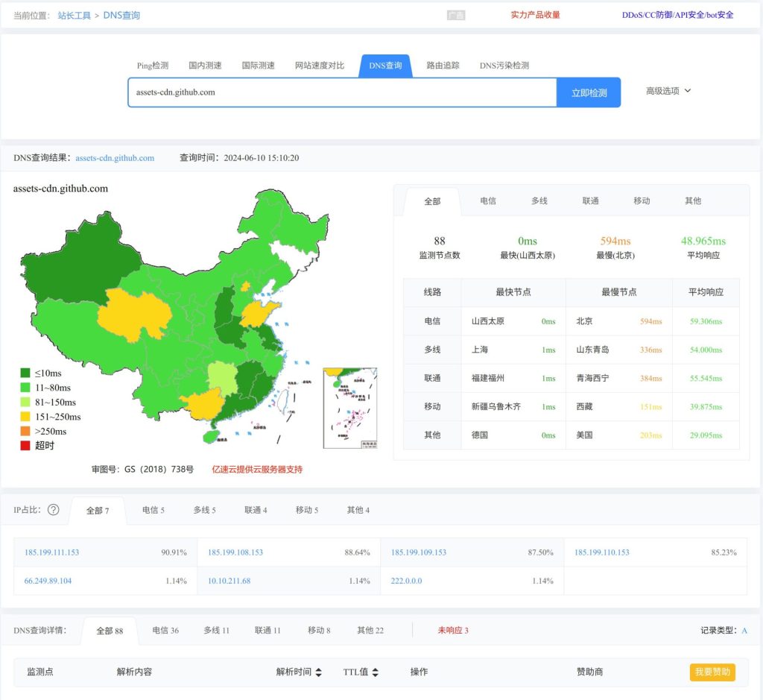Open assets-cdn.github.com result link
This screenshot has height=700, width=763.
click(x=115, y=158)
